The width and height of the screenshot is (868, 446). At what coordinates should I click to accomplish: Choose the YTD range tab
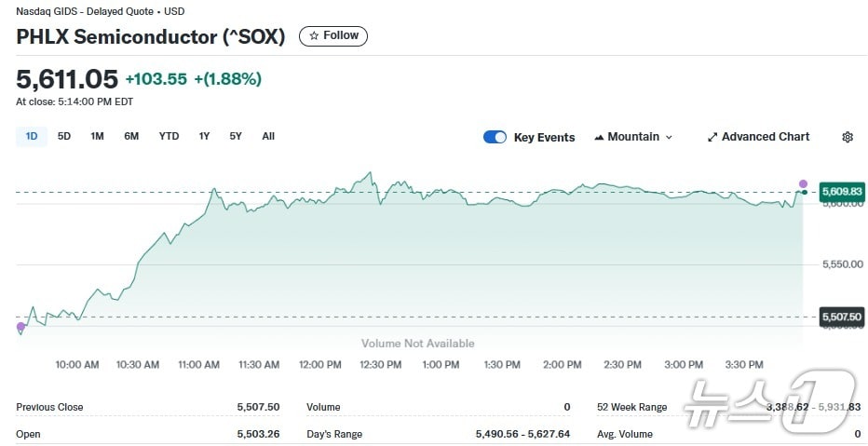[x=169, y=137]
